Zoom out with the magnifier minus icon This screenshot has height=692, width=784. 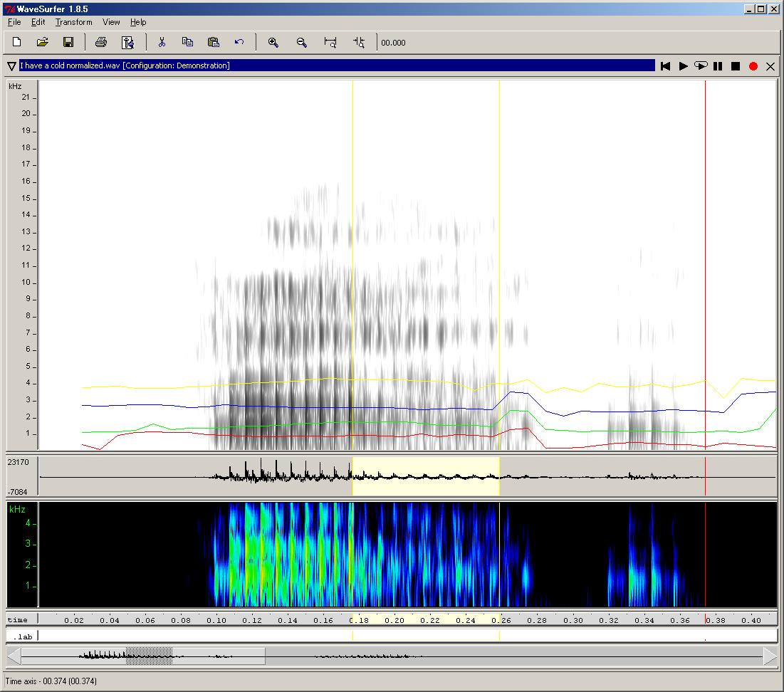[301, 43]
